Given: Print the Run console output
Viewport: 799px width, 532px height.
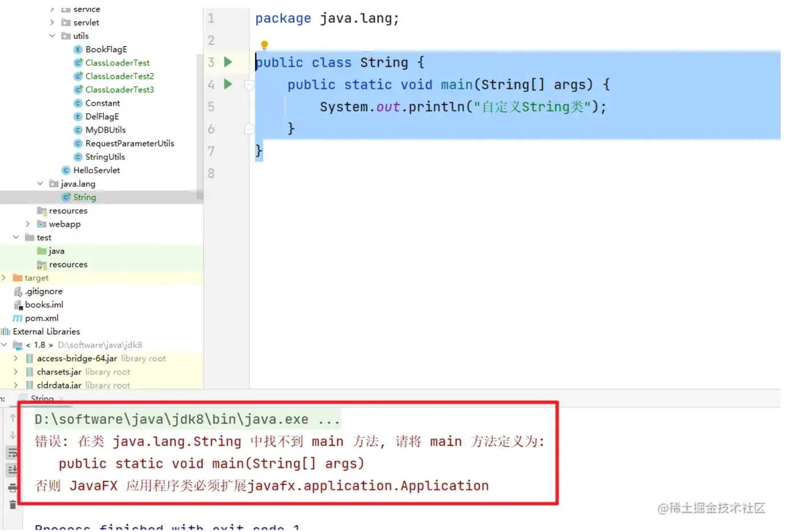Looking at the screenshot, I should (13, 488).
